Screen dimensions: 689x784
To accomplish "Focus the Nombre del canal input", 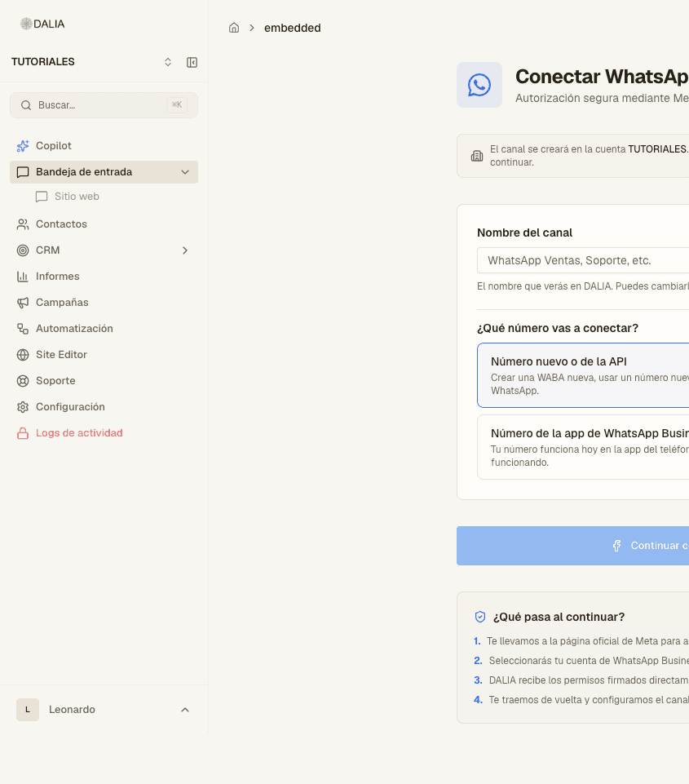I will 583,260.
